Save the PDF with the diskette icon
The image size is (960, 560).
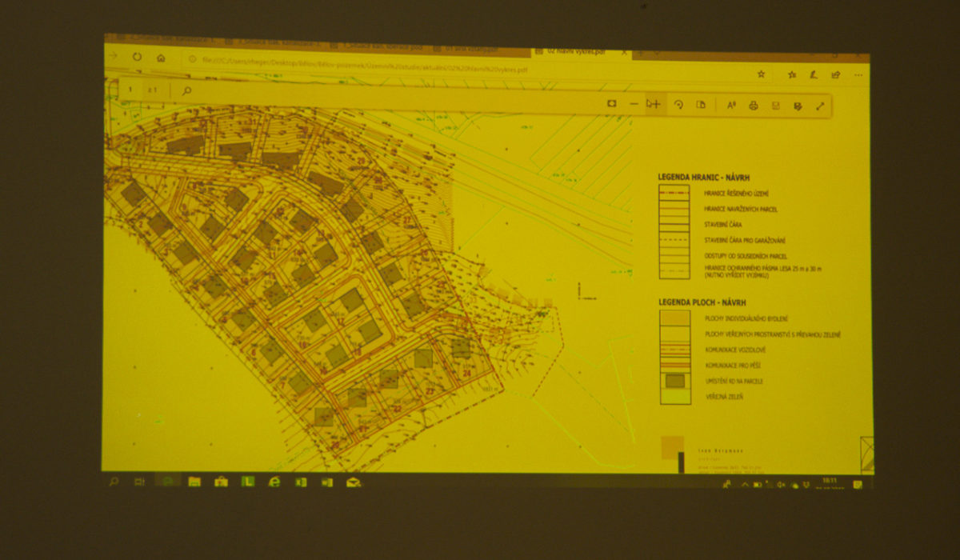[x=775, y=106]
